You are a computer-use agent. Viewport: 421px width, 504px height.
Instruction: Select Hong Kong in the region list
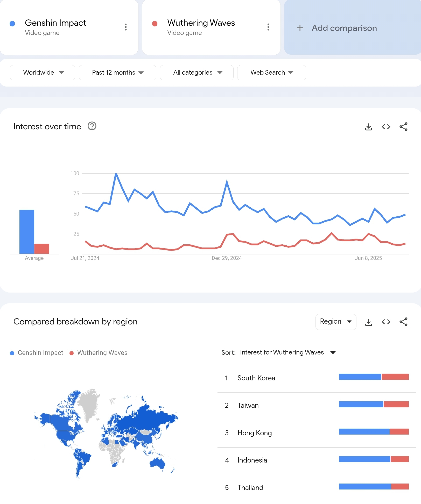[x=317, y=433]
